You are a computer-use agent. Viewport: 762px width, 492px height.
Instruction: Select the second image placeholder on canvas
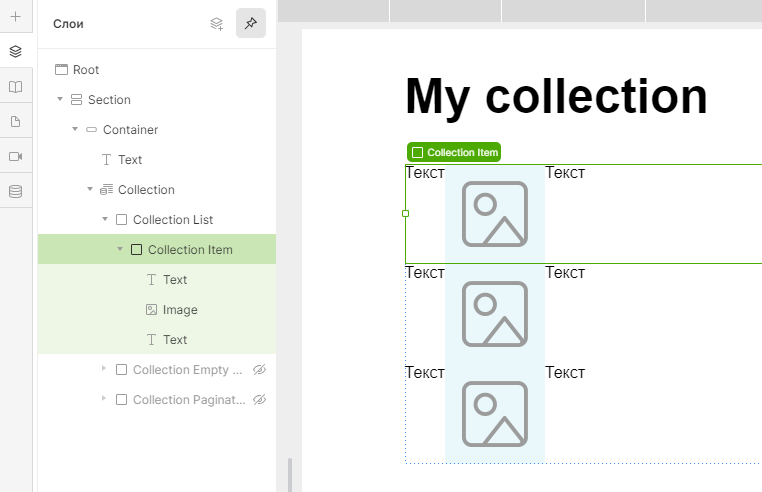495,314
